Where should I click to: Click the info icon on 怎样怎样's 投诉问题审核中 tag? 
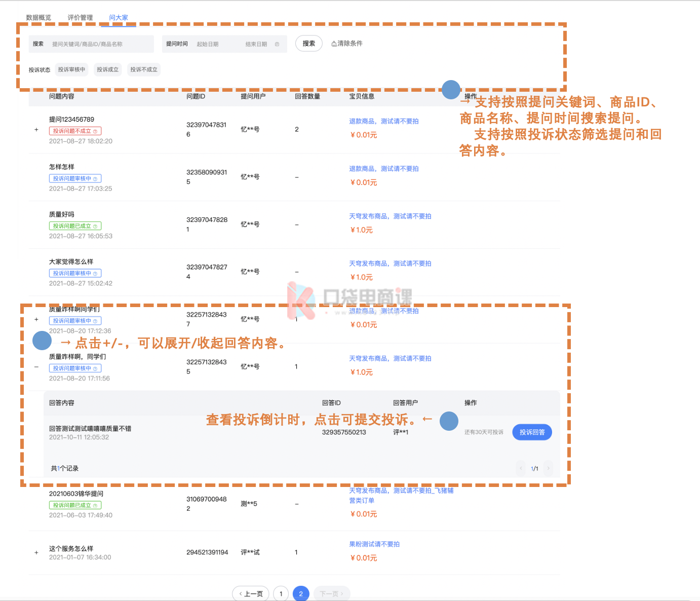pos(95,179)
